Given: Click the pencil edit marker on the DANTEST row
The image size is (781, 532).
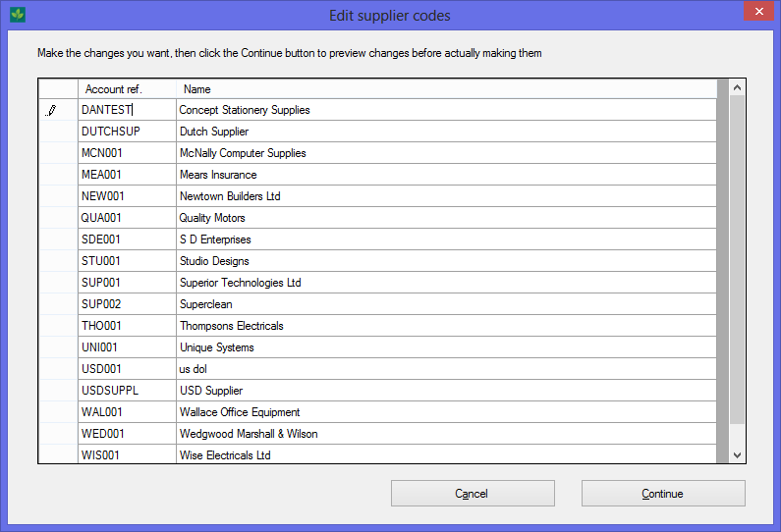Looking at the screenshot, I should pos(51,111).
